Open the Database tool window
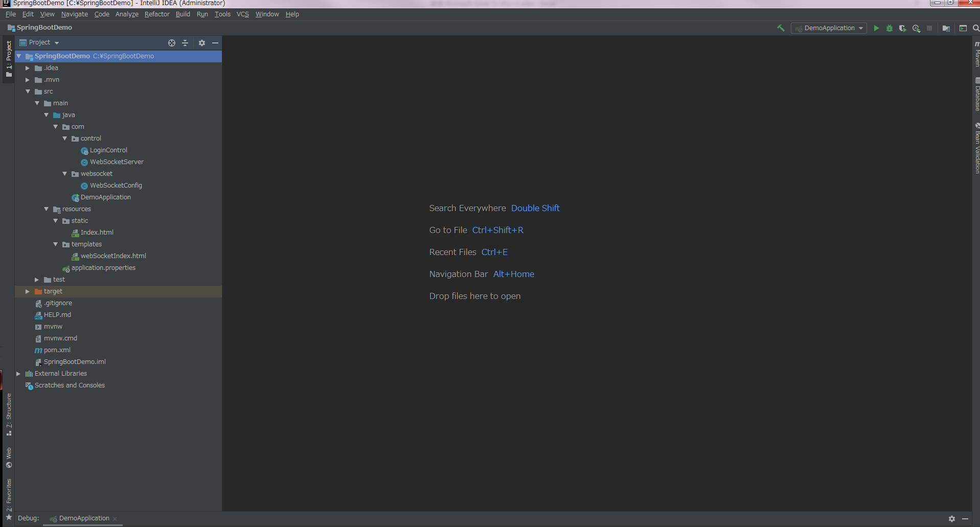The image size is (980, 527). pyautogui.click(x=977, y=95)
